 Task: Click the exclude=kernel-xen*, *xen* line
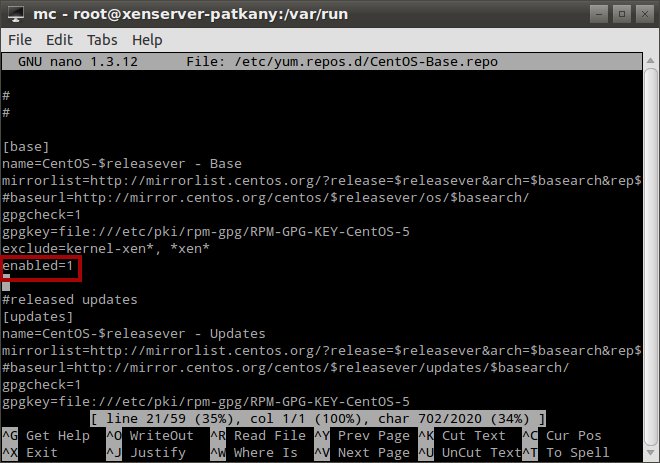[x=106, y=249]
